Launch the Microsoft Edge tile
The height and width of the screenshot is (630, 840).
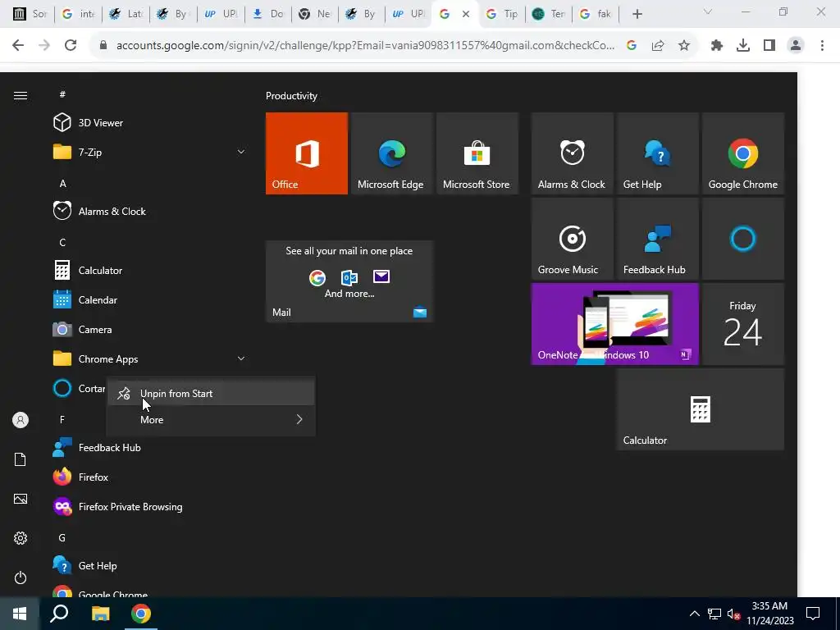391,153
